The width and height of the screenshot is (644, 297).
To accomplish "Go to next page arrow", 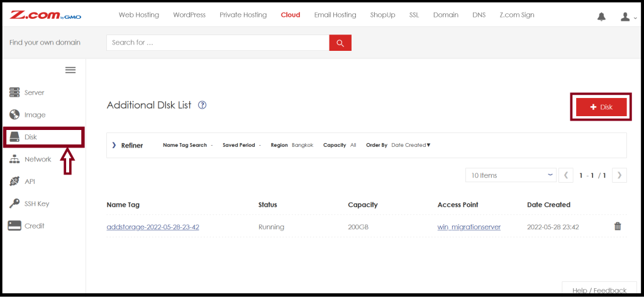I will click(619, 175).
